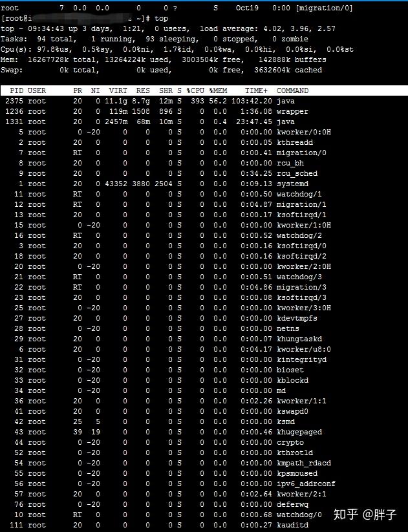408x532 pixels.
Task: Select the khugepaged process name
Action: click(x=299, y=432)
